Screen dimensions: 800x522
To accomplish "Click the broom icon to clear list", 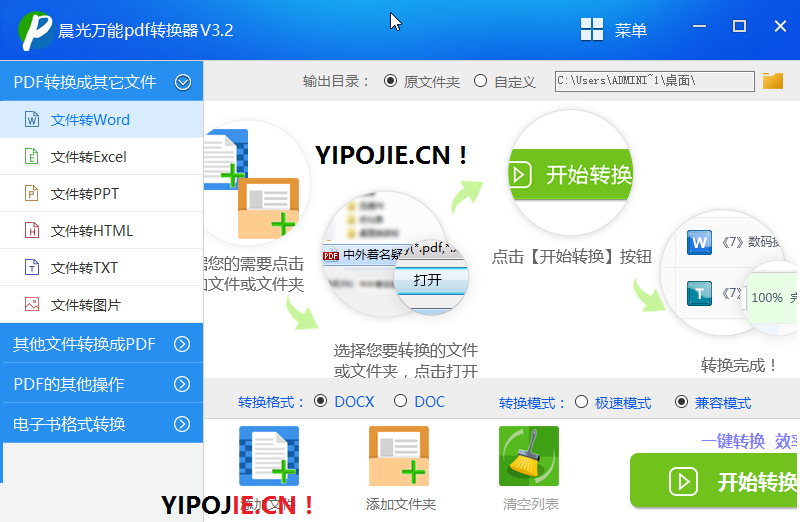I will pyautogui.click(x=529, y=456).
